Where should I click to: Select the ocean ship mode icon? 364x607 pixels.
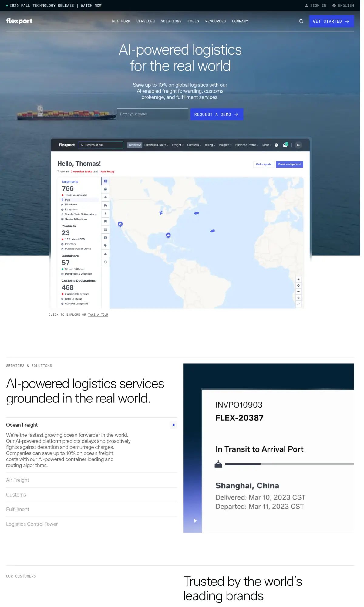tap(106, 189)
